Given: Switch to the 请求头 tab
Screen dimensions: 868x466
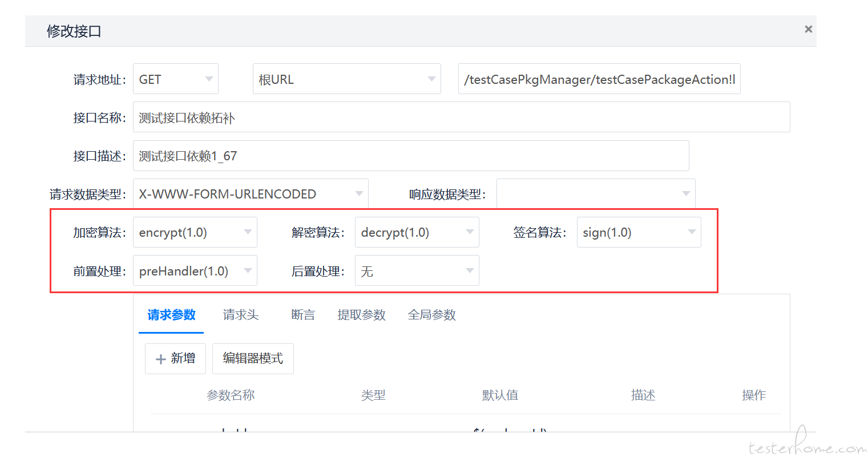Looking at the screenshot, I should point(240,315).
